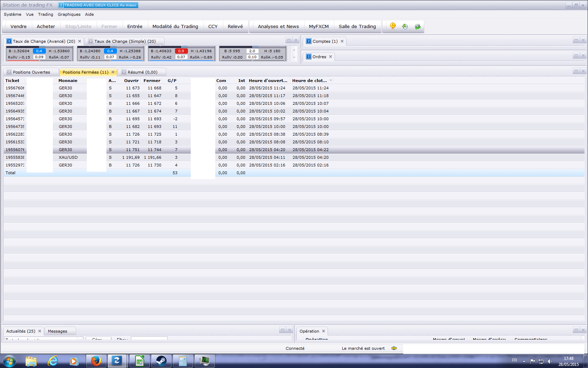Click the Vendre toolbar button
Viewport: 588px width, 368px height.
coord(19,26)
